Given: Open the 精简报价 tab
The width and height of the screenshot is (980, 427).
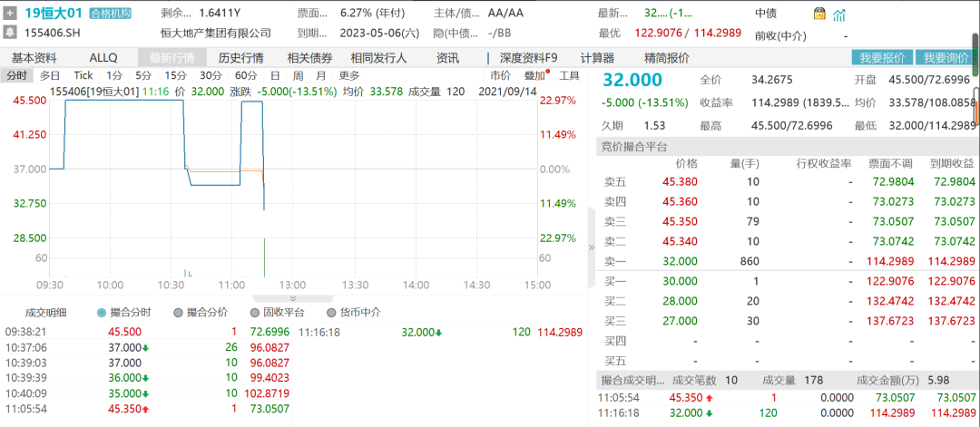Looking at the screenshot, I should [x=667, y=58].
